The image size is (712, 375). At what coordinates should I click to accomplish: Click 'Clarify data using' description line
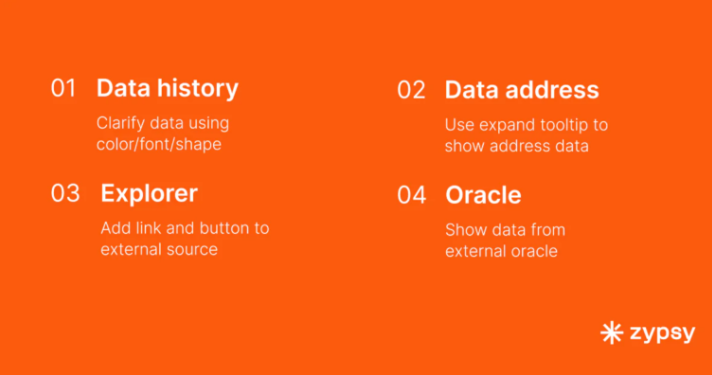click(163, 123)
